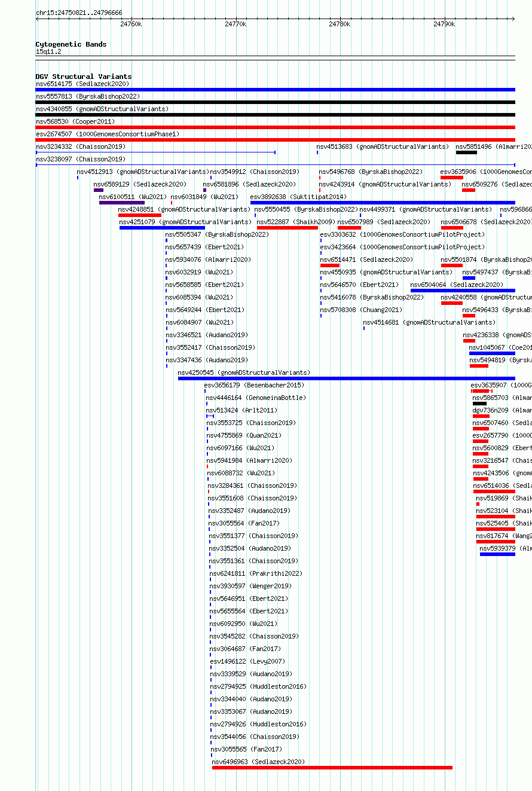Click the red bar of nsv6496963 (Sedlazeck2020)
The height and width of the screenshot is (791, 532).
(332, 768)
